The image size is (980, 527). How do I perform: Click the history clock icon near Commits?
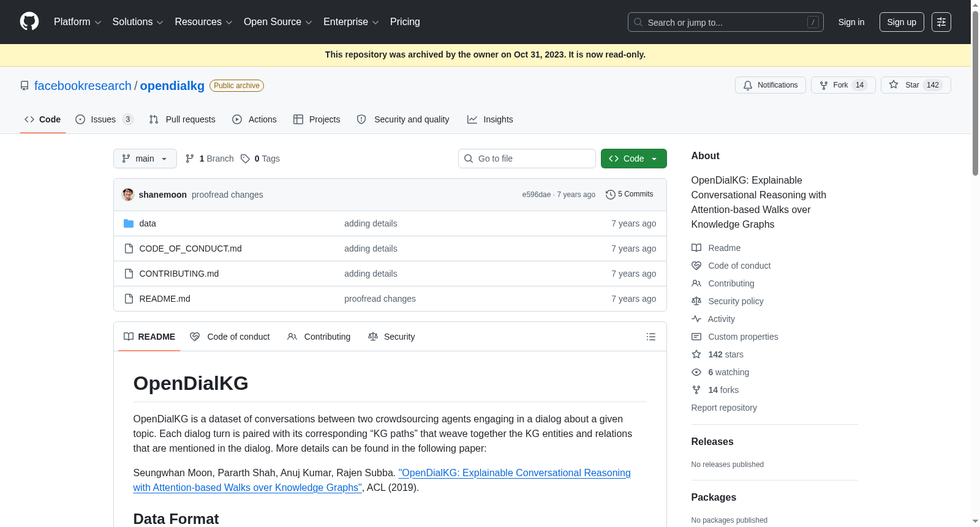pos(611,195)
